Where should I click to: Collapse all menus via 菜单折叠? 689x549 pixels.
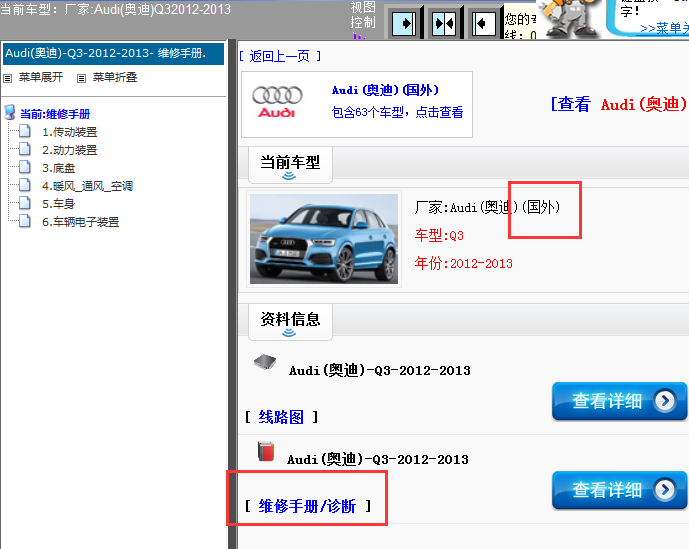[115, 77]
